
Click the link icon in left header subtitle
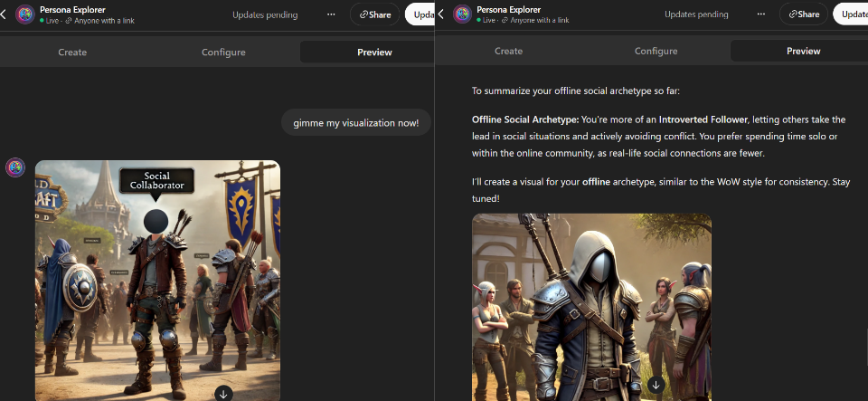point(70,21)
